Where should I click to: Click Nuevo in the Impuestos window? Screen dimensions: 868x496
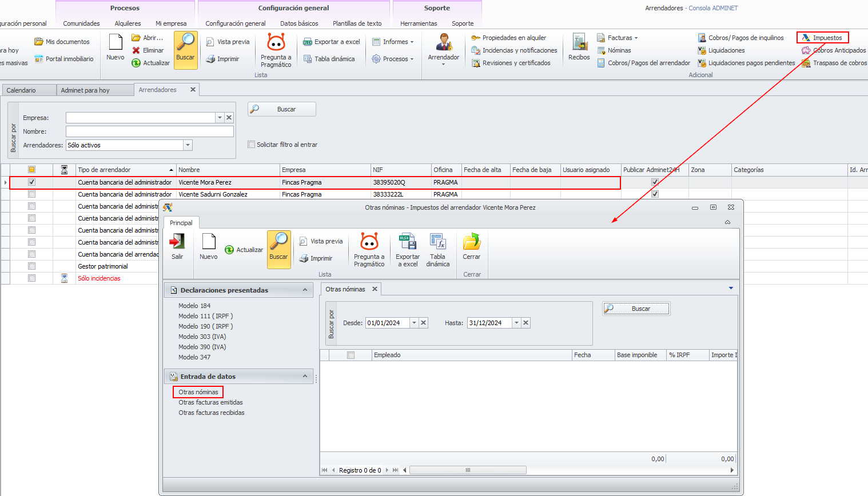tap(209, 246)
